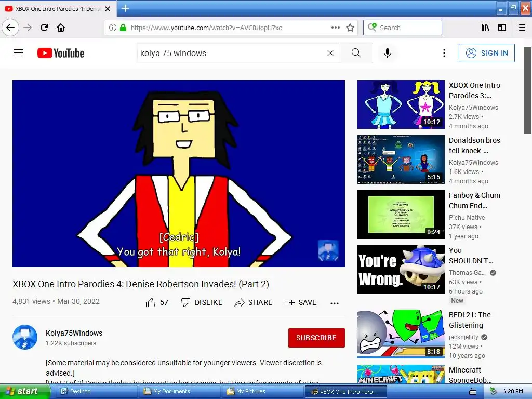Viewport: 532px width, 399px height.
Task: Open 'You SHOULDN'T...' video title link
Action: click(x=471, y=256)
